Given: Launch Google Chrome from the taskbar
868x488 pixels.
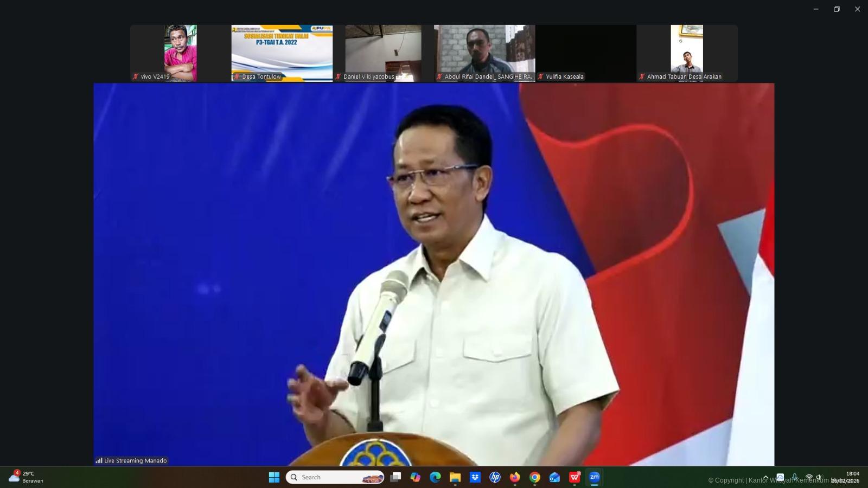Looking at the screenshot, I should (535, 477).
